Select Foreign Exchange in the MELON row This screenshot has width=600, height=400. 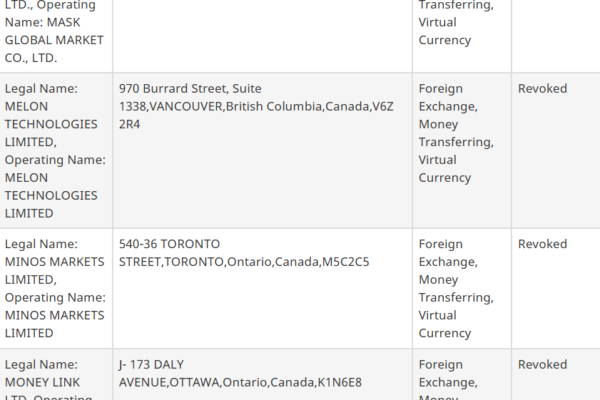(x=448, y=97)
